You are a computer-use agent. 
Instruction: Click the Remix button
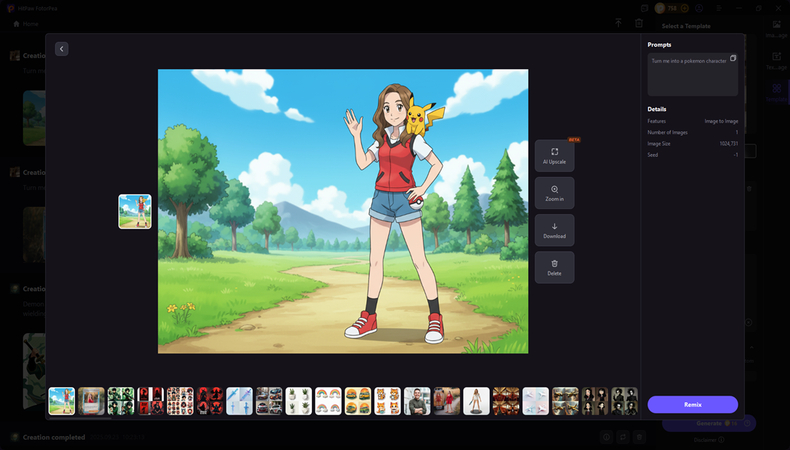693,405
